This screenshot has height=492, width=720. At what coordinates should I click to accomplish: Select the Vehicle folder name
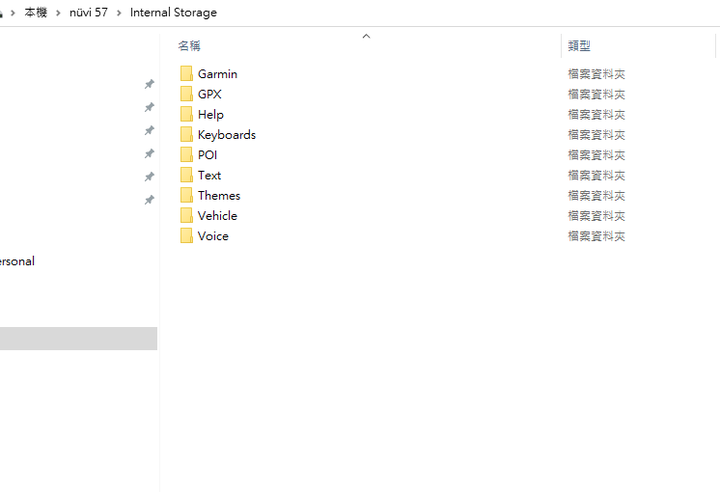pyautogui.click(x=217, y=215)
